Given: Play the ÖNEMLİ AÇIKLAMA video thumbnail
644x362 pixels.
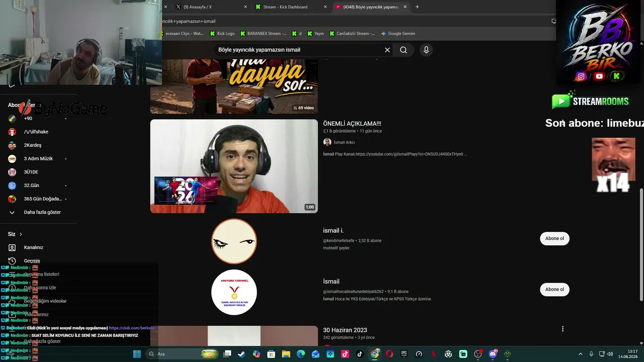Looking at the screenshot, I should 234,166.
